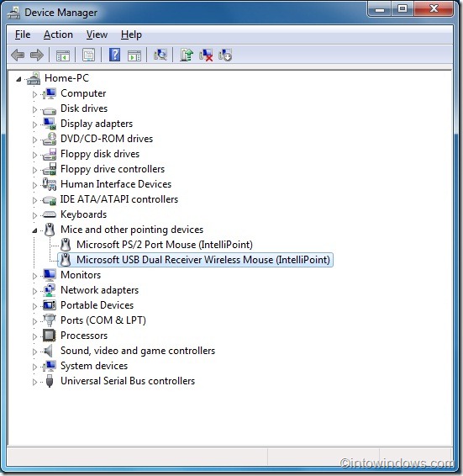Screen dimensions: 463x476
Task: Toggle the action pane toolbar icon
Action: (x=134, y=56)
